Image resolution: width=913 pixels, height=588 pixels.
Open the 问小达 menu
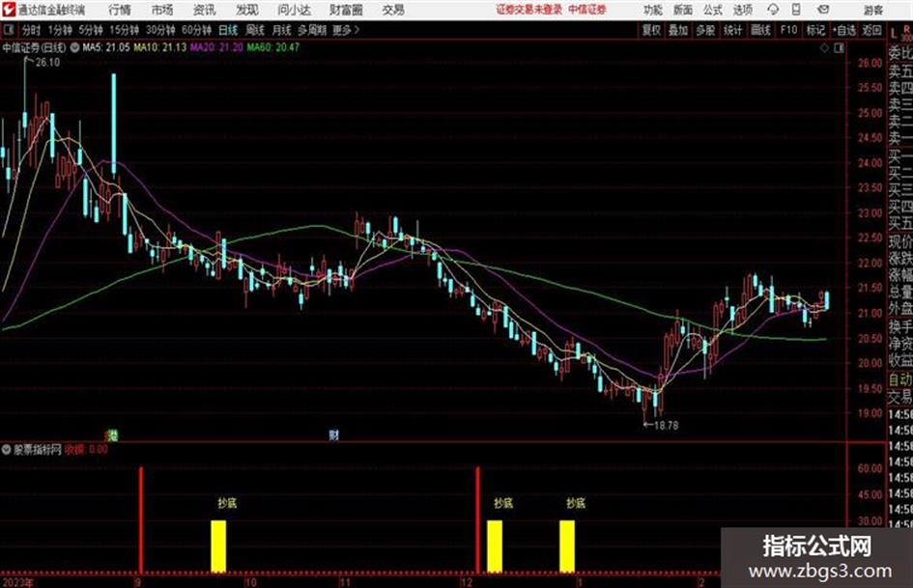[x=294, y=10]
